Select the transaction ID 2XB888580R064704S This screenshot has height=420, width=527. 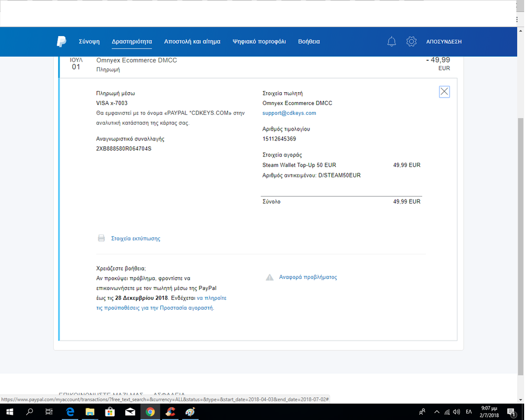(x=124, y=149)
